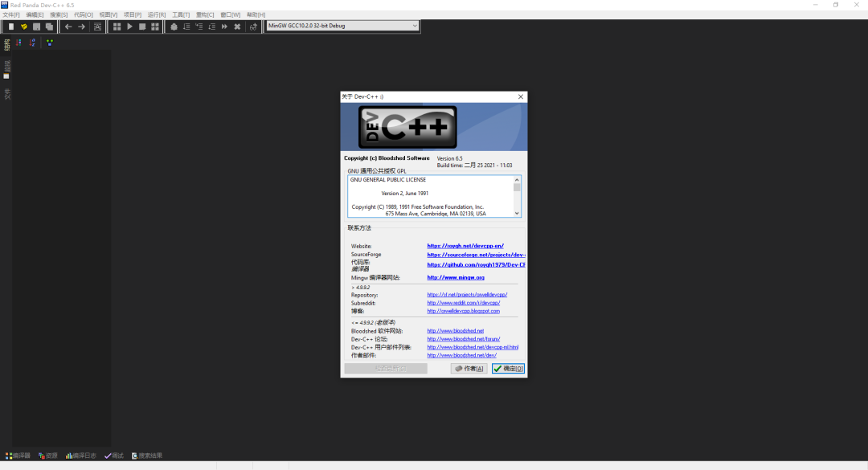The width and height of the screenshot is (868, 470).
Task: Open the 搜索结果 panel tab
Action: pos(149,456)
